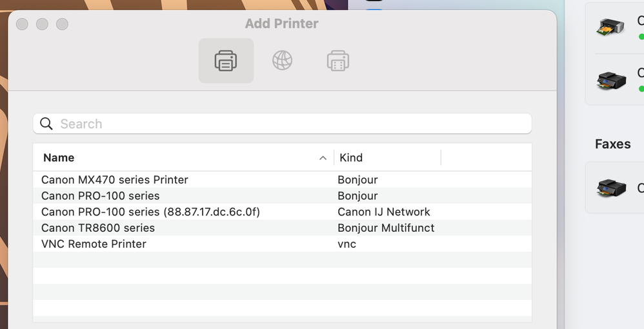Select Canon PRO-100 series Bonjour entry
The height and width of the screenshot is (329, 644).
(x=282, y=196)
